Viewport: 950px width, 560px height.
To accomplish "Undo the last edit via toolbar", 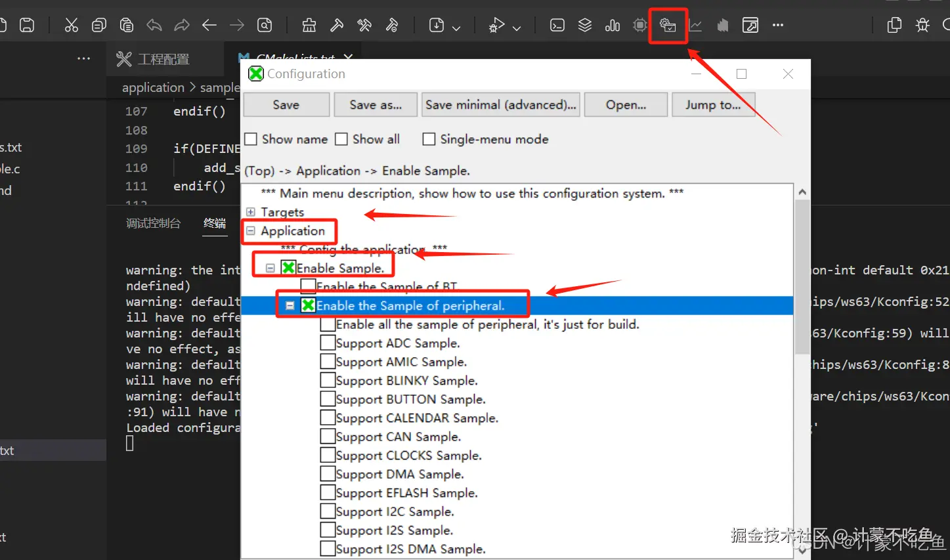I will click(x=154, y=25).
